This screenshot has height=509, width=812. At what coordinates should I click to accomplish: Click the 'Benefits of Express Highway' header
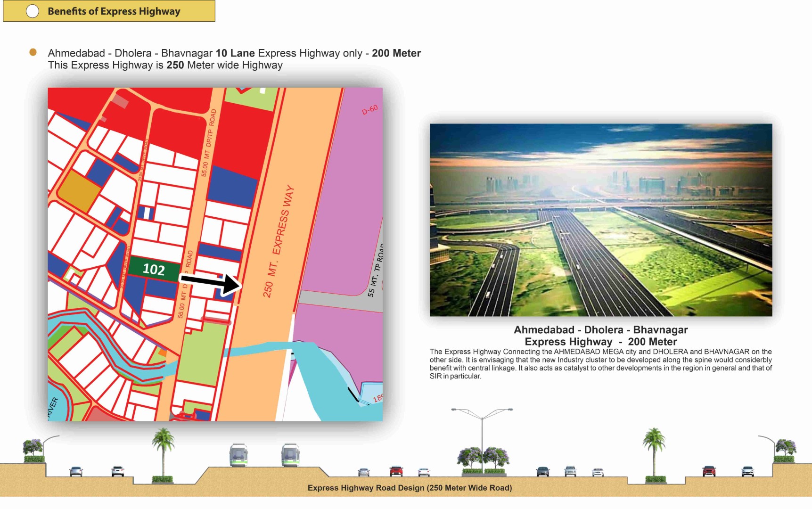114,11
